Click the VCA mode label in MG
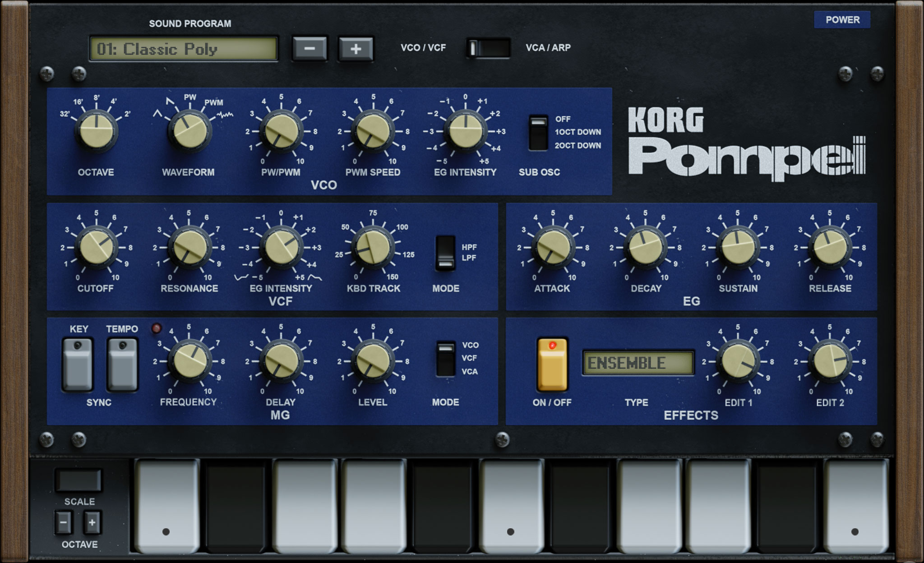 tap(470, 372)
